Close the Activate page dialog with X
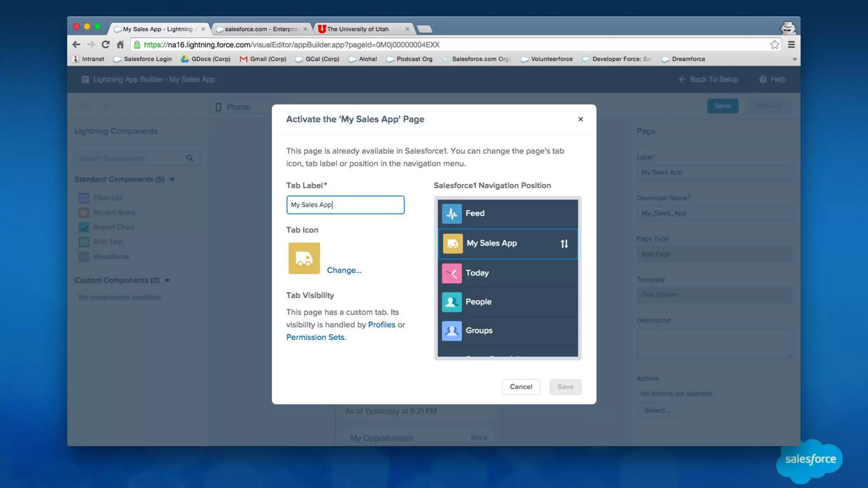The image size is (868, 488). tap(580, 119)
